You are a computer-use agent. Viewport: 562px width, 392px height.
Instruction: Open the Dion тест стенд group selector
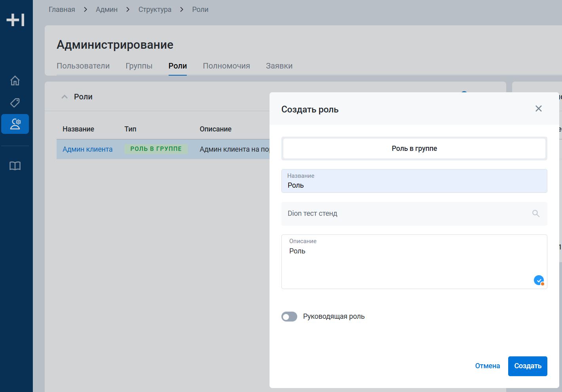(408, 214)
